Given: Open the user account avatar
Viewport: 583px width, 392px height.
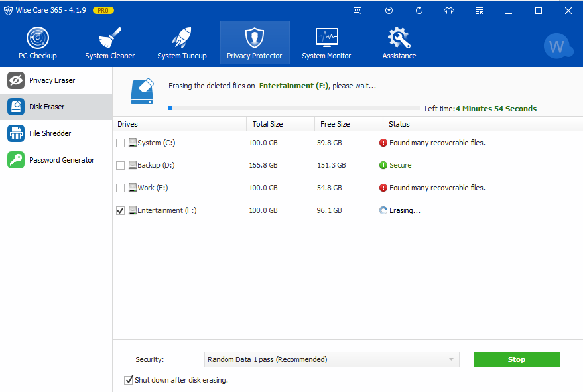Looking at the screenshot, I should [x=558, y=46].
